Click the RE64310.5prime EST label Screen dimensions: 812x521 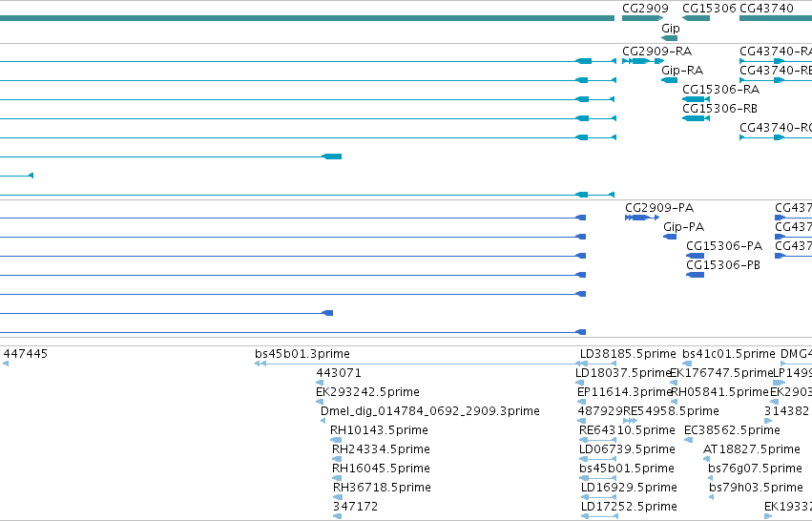(x=627, y=430)
